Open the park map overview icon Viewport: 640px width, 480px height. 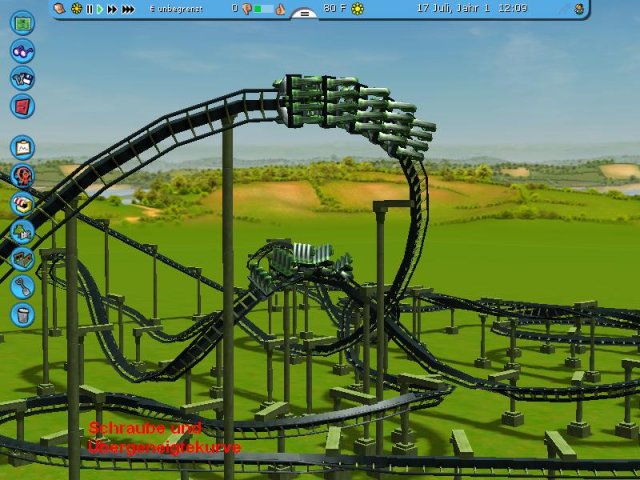point(22,23)
